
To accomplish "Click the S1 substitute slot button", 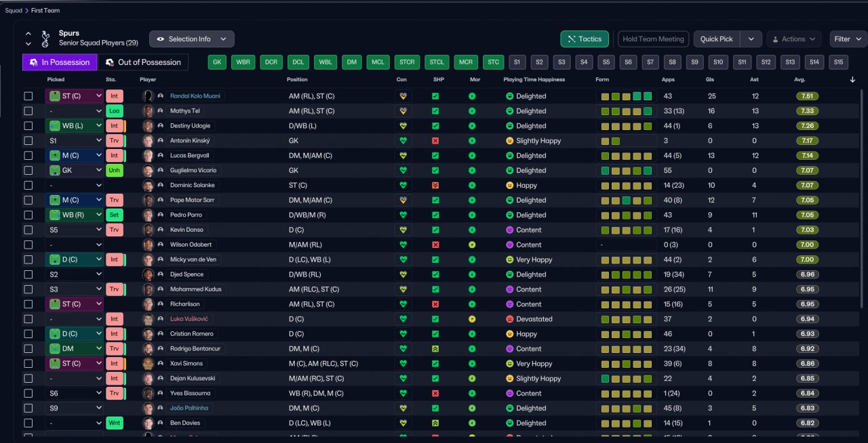I will pyautogui.click(x=517, y=62).
